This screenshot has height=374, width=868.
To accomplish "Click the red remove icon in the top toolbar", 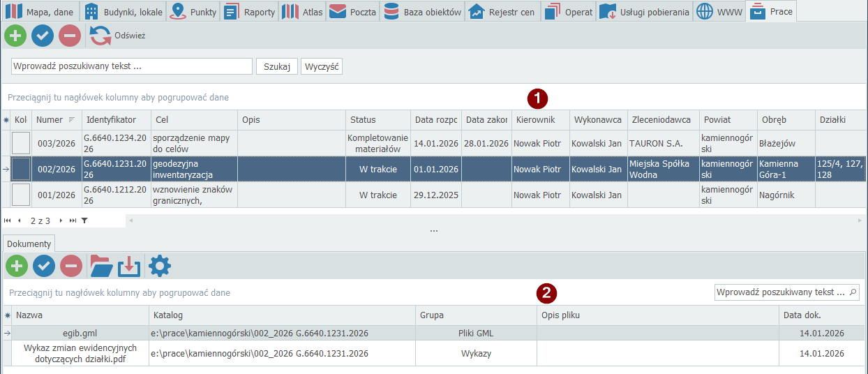I will (x=70, y=35).
